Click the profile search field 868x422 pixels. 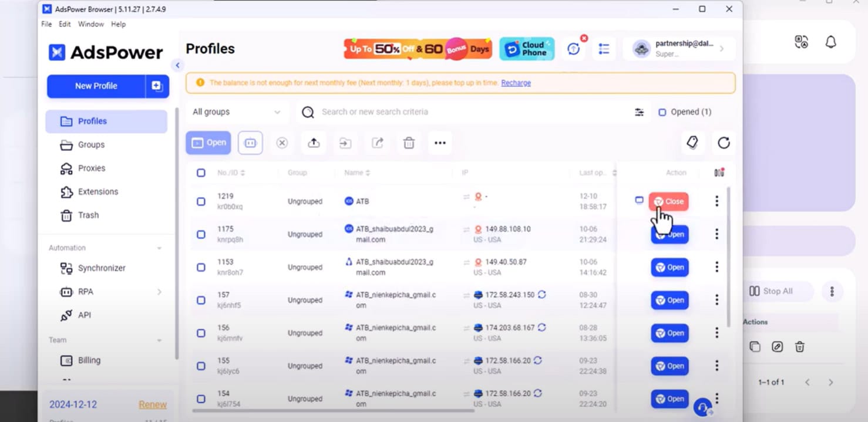[x=470, y=112]
